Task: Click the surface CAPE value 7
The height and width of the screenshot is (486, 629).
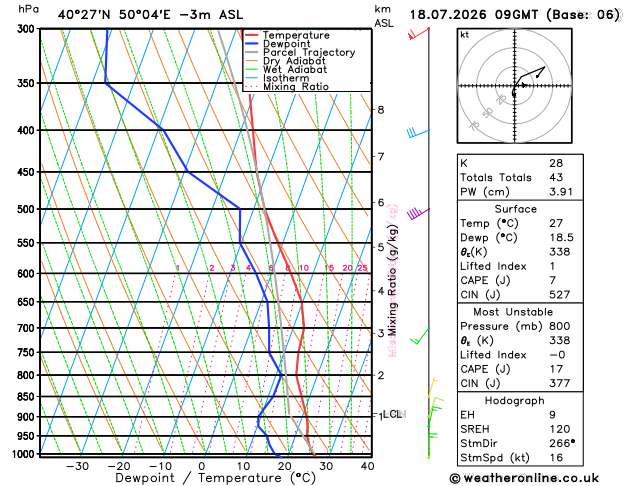Action: tap(553, 280)
